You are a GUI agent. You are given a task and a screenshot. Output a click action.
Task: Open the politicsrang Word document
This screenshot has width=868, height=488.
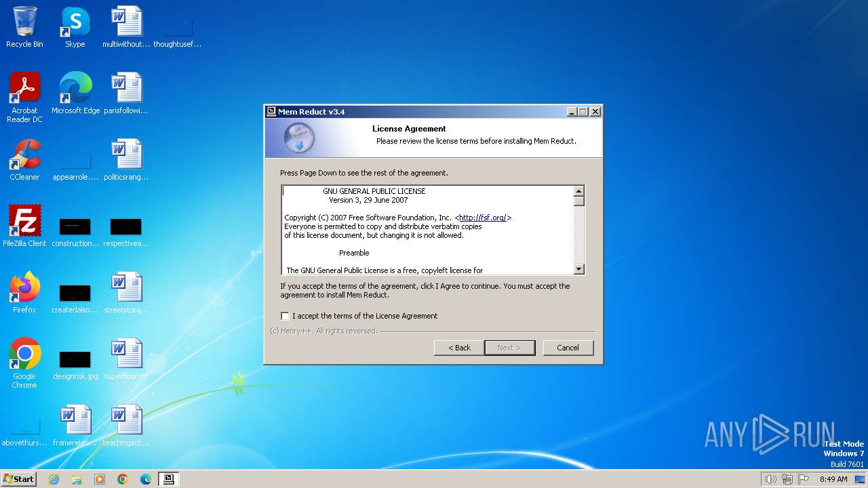tap(126, 159)
